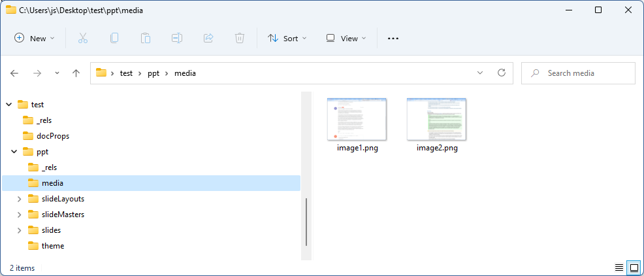Go up one folder level arrow

pos(76,73)
